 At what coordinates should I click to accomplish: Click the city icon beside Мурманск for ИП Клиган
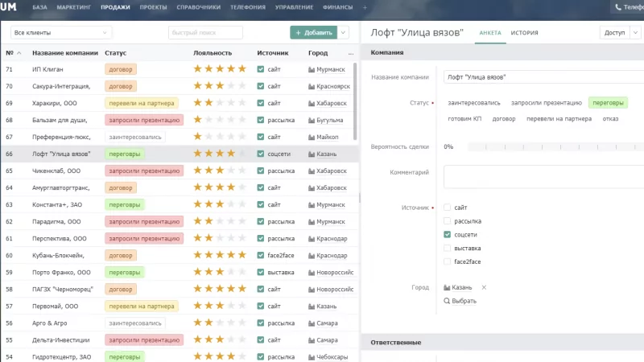pos(312,69)
